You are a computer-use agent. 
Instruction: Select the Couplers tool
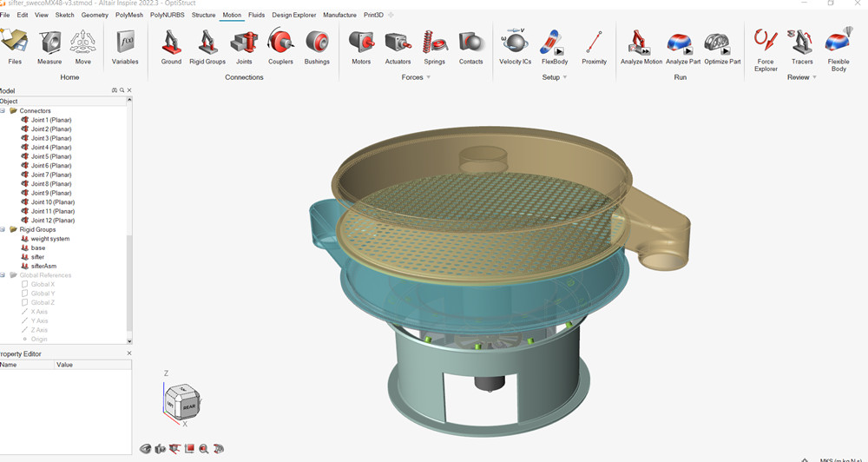click(280, 43)
